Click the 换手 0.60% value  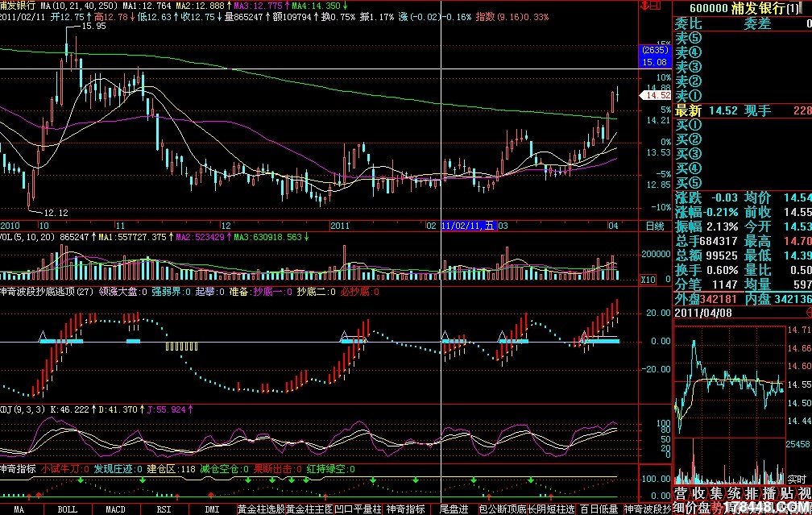point(722,270)
